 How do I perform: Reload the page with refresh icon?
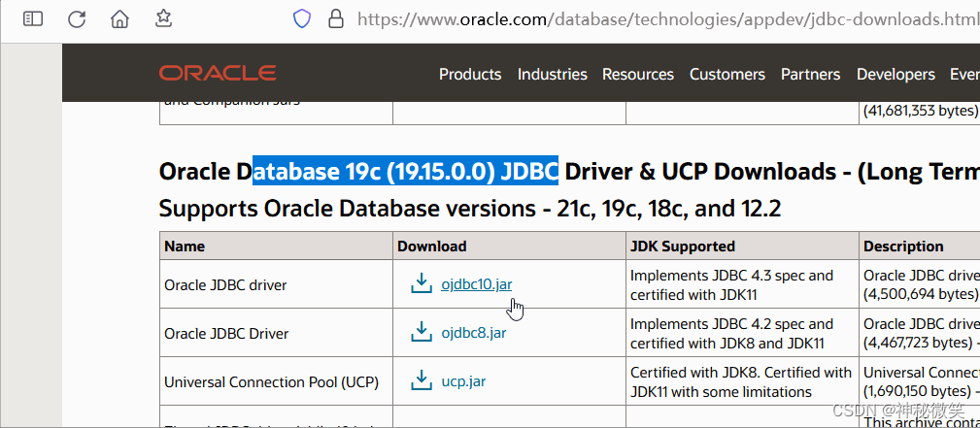click(77, 19)
